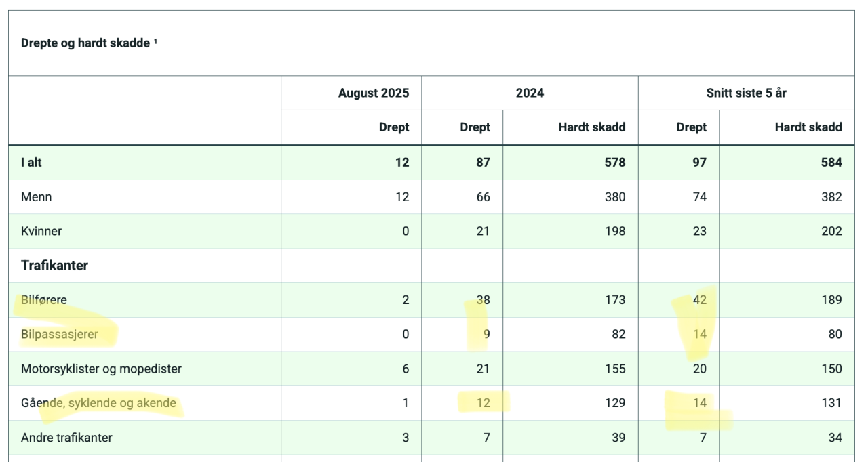Screen dimensions: 868x462
Task: Click 'Drept' header under Snitt siste 5 år
Action: point(692,127)
